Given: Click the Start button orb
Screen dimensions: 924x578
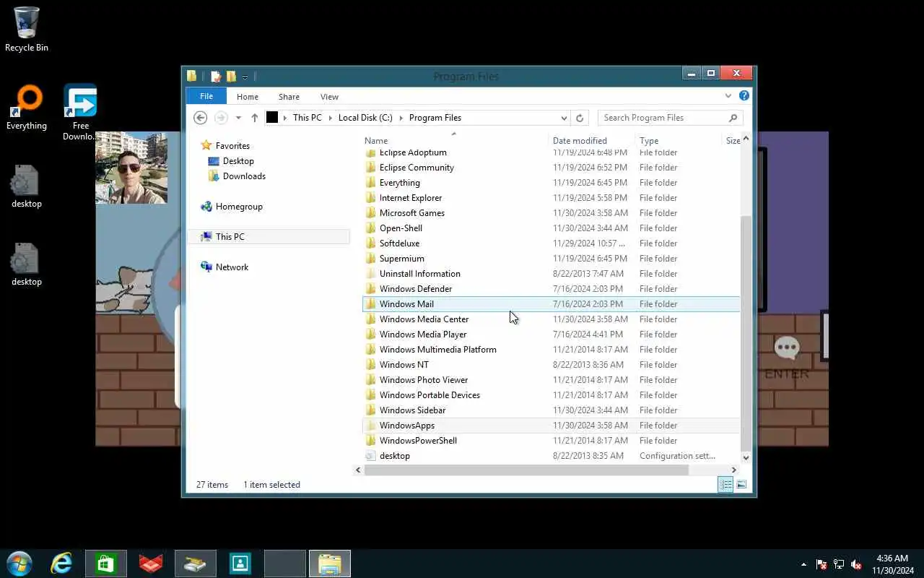Looking at the screenshot, I should 19,564.
